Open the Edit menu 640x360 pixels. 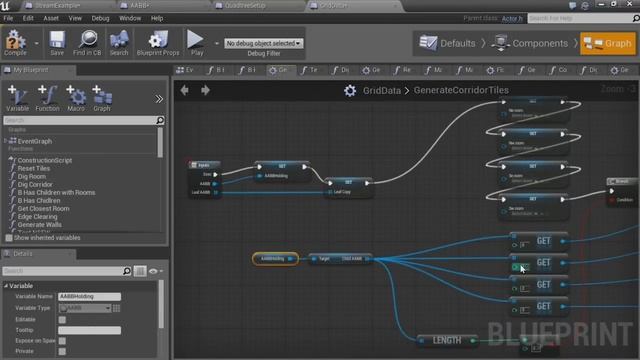point(28,18)
